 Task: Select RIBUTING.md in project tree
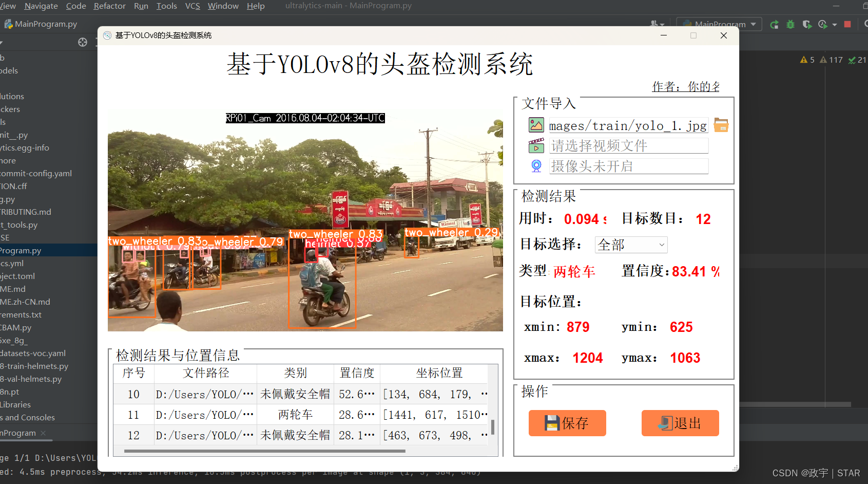point(26,212)
